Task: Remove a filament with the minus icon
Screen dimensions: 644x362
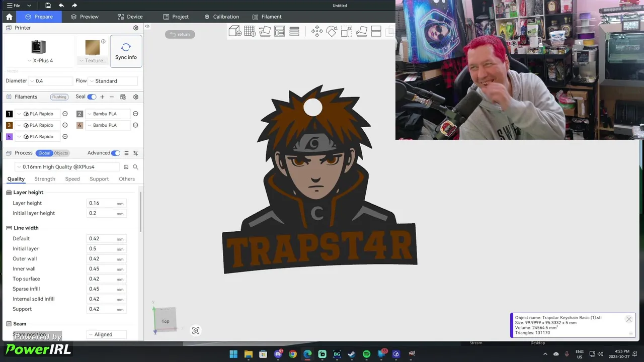Action: (x=112, y=97)
